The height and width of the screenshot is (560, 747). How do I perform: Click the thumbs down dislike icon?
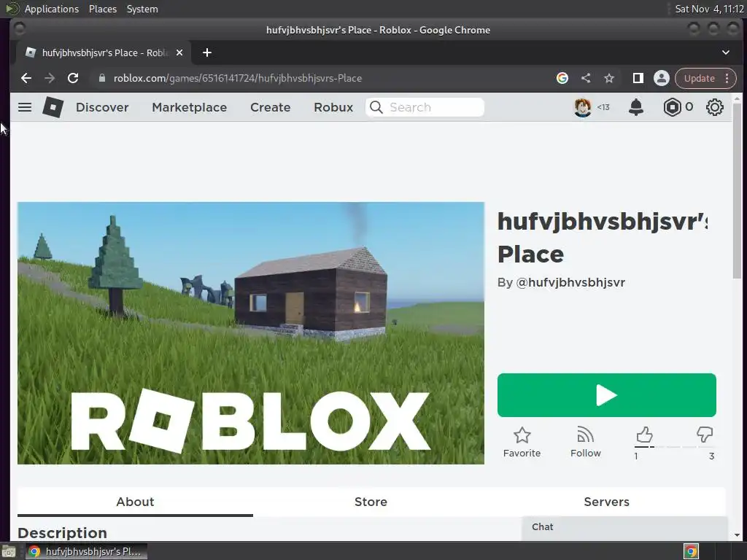coord(705,435)
